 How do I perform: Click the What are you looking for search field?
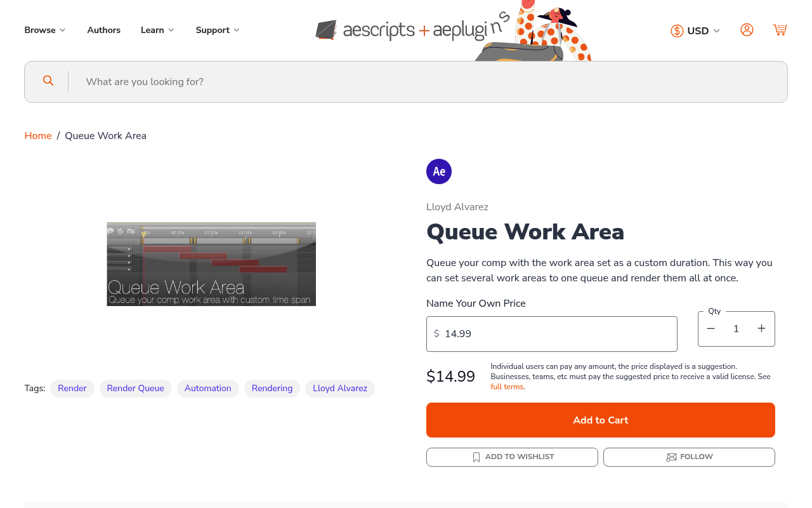tap(254, 81)
